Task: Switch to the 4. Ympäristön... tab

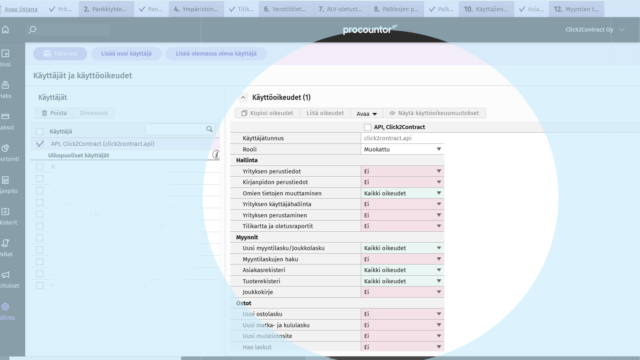Action: [196, 9]
